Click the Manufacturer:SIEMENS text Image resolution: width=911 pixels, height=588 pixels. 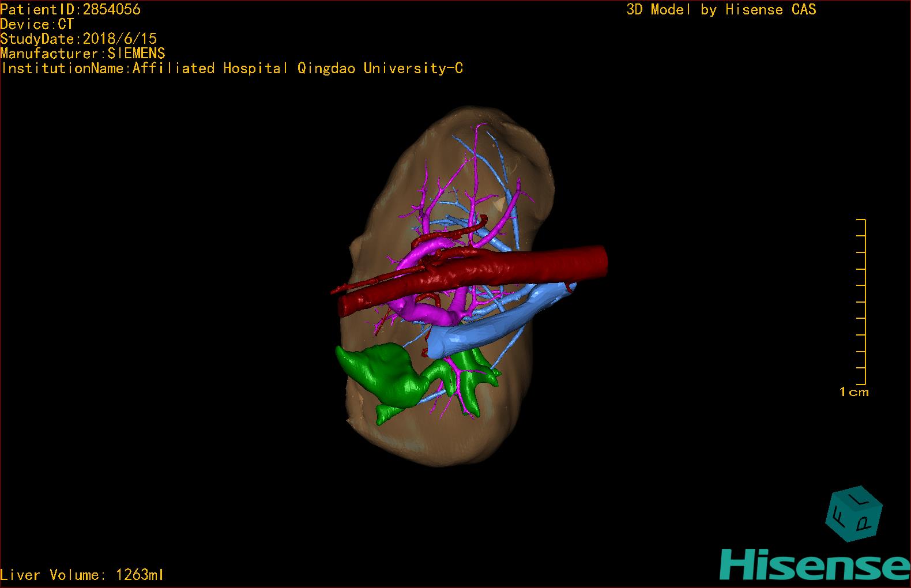82,54
